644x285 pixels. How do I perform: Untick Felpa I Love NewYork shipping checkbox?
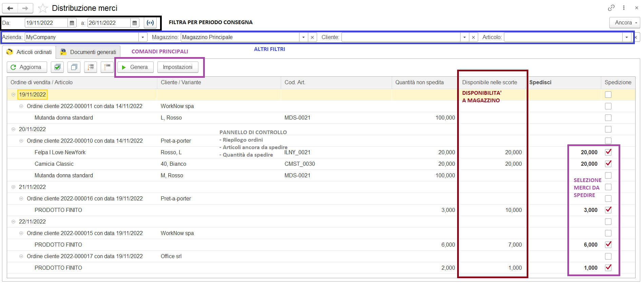coord(608,152)
